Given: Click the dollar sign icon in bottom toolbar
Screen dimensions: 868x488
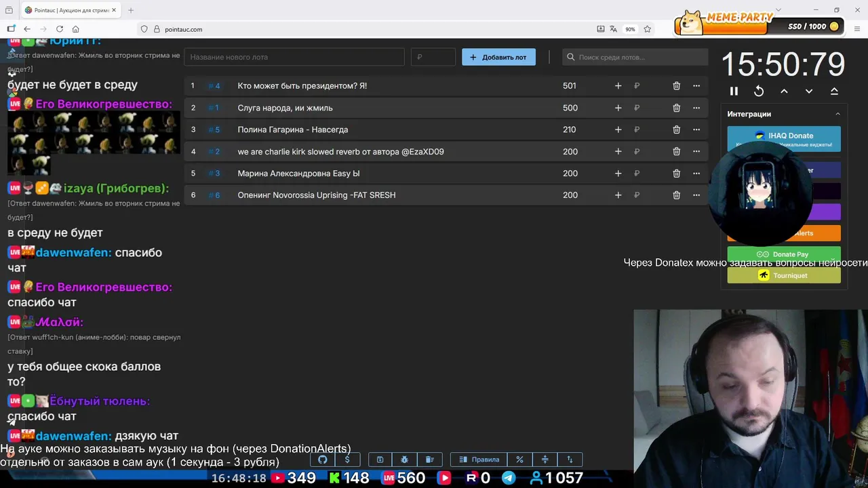Looking at the screenshot, I should click(x=347, y=460).
